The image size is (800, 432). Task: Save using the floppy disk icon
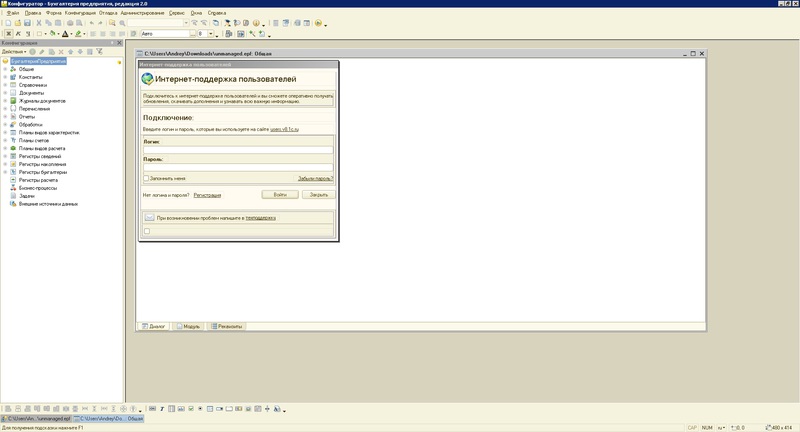(27, 23)
